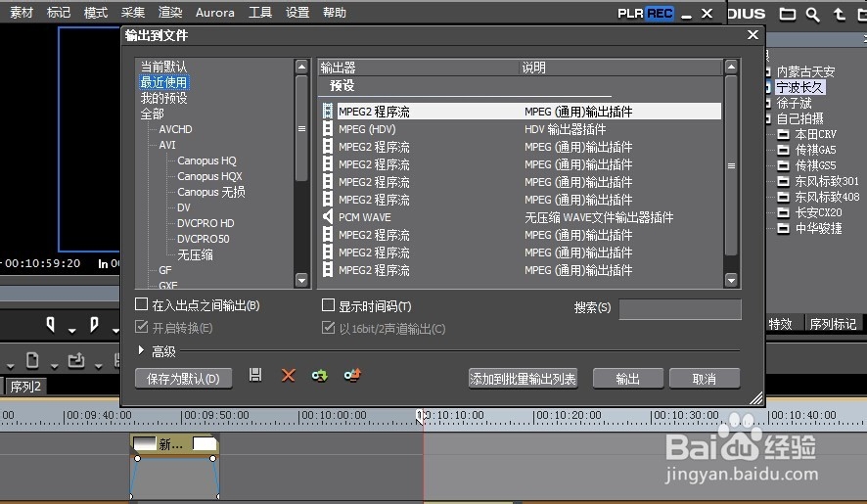The height and width of the screenshot is (504, 867).
Task: Click the film icon of highlighted MPEG2 程序流 row
Action: [328, 112]
